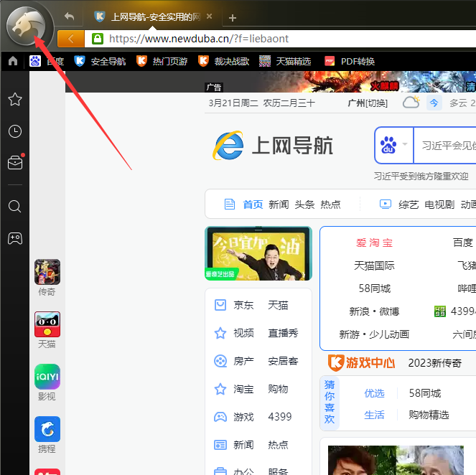Select the 今 today weather button
This screenshot has width=476, height=475.
coord(434,103)
